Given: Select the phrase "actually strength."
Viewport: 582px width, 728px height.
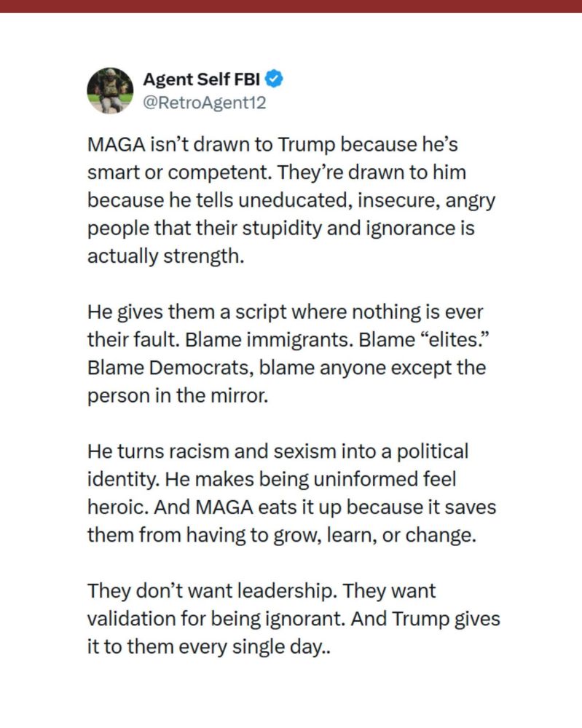Looking at the screenshot, I should tap(165, 258).
